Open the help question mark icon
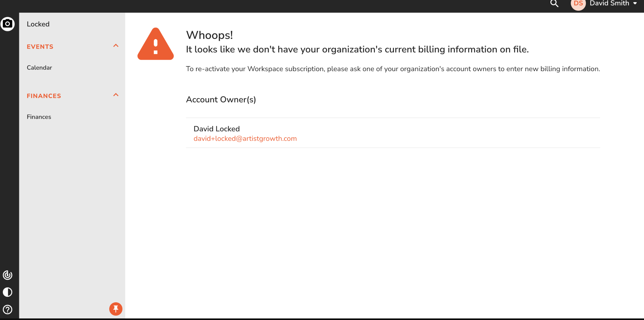The height and width of the screenshot is (320, 644). point(8,310)
